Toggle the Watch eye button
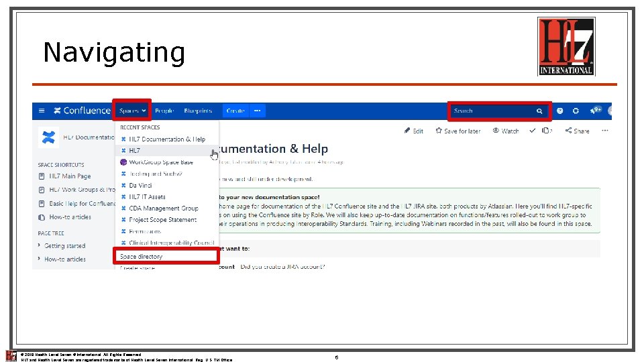The image size is (644, 362). [506, 131]
